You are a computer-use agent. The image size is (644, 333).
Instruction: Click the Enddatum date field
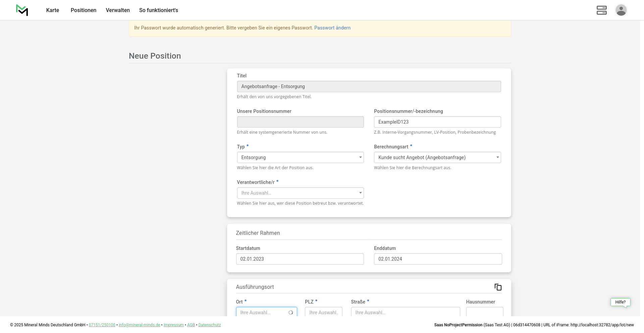pyautogui.click(x=438, y=259)
